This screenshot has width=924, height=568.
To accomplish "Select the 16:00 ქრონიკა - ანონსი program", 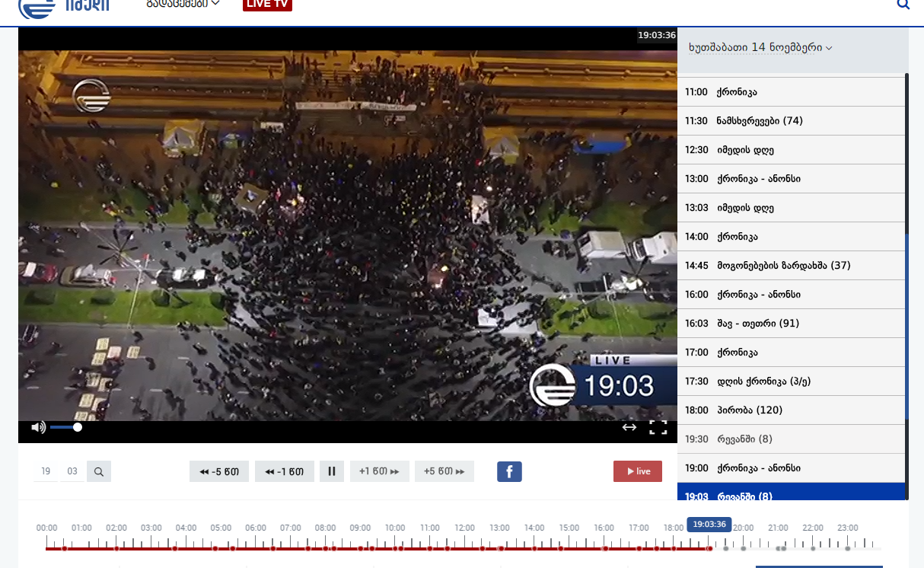I will [x=791, y=295].
